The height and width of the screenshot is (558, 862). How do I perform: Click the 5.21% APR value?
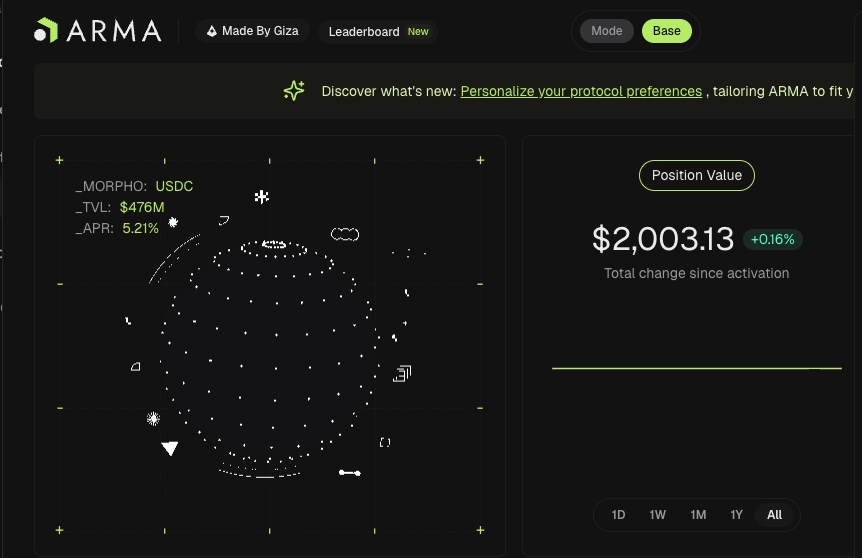pos(140,228)
